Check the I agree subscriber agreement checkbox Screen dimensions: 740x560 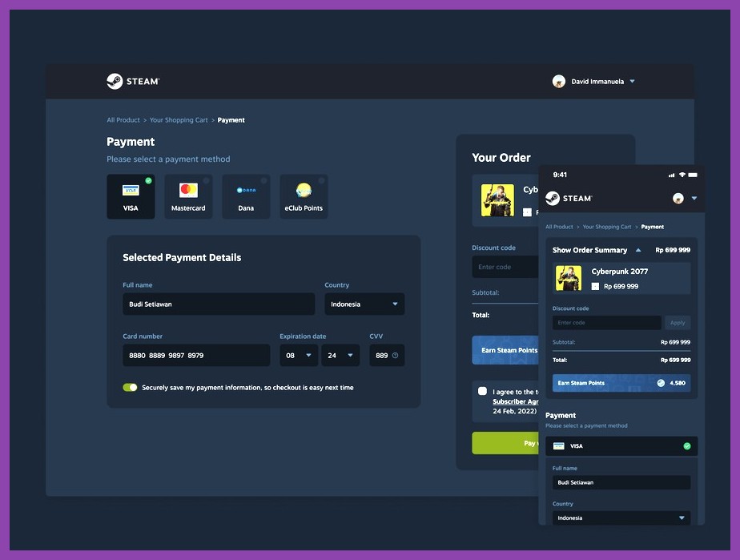pyautogui.click(x=482, y=391)
